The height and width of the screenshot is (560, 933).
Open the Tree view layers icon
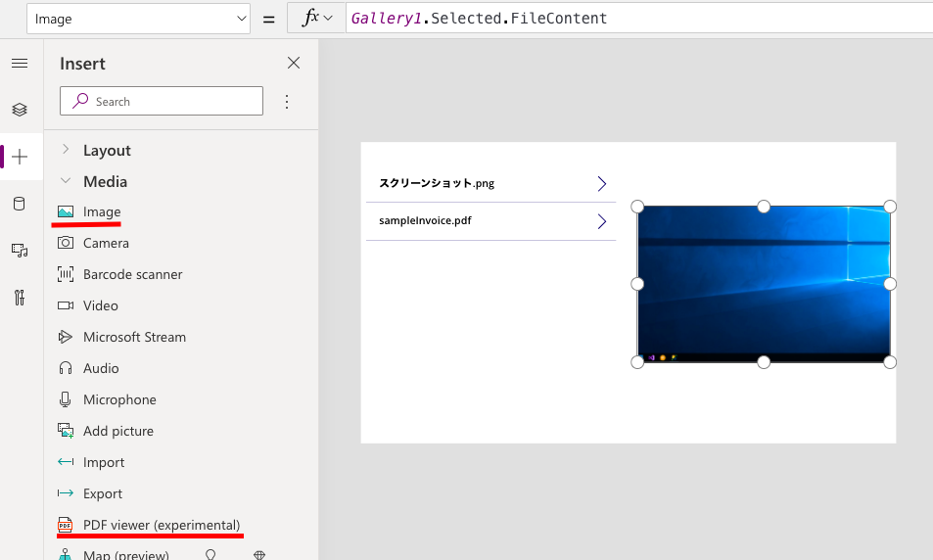(20, 110)
